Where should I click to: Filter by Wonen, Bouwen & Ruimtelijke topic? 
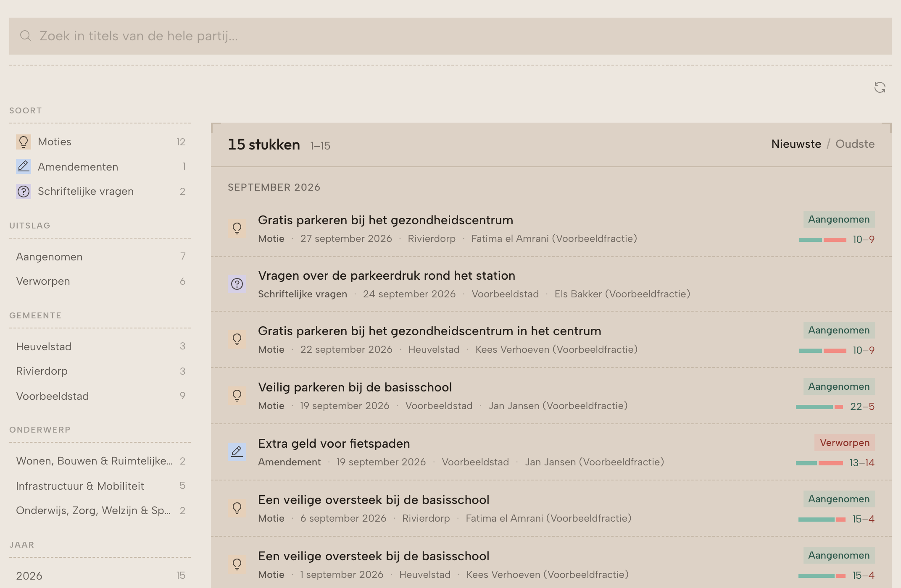100,461
